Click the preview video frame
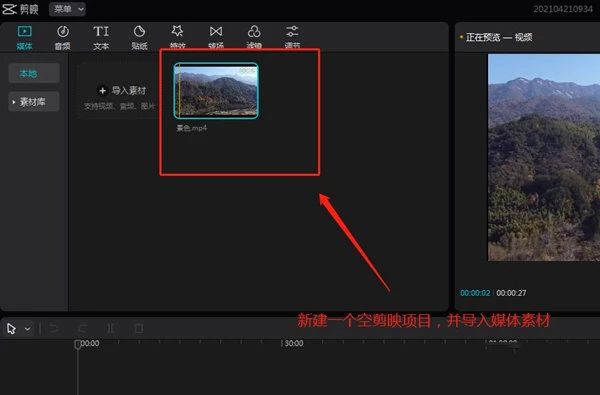Viewport: 600px width, 395px height. tap(544, 157)
